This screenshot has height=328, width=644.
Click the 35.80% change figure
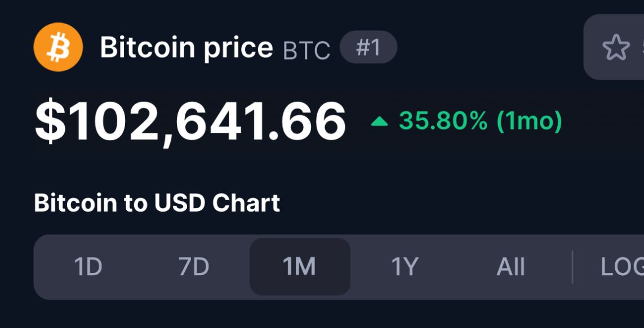443,121
